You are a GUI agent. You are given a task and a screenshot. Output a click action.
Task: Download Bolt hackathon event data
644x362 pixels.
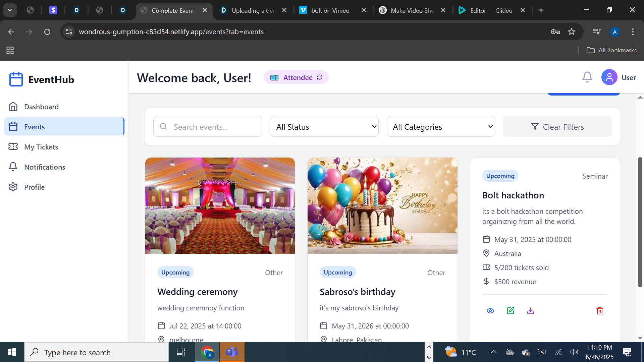(530, 311)
